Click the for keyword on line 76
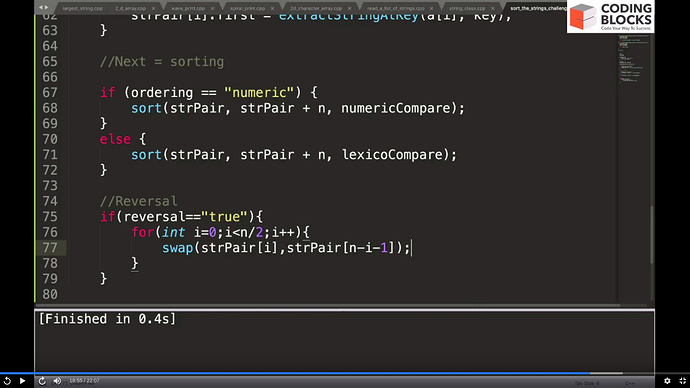The image size is (690, 388). 143,232
